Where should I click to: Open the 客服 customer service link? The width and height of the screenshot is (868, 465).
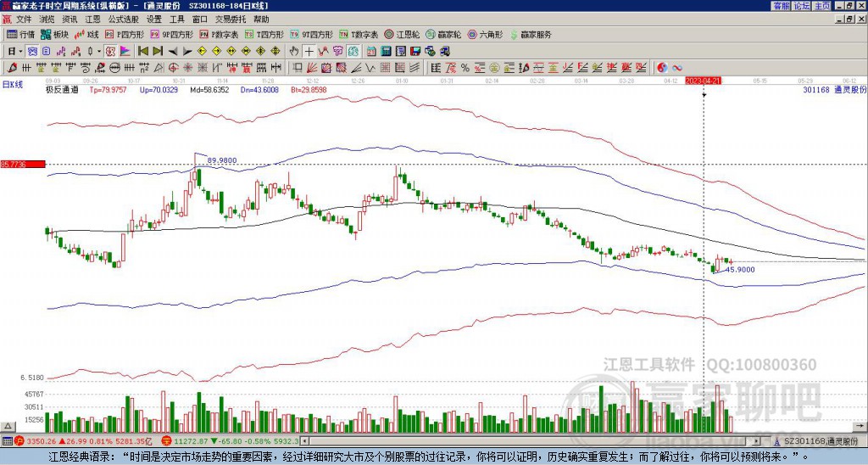coord(781,6)
